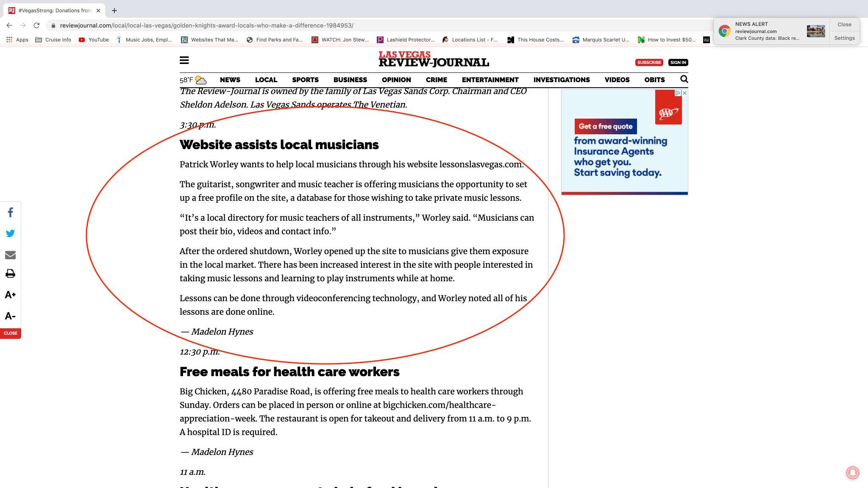Open the hamburger menu icon
Image resolution: width=868 pixels, height=488 pixels.
184,61
